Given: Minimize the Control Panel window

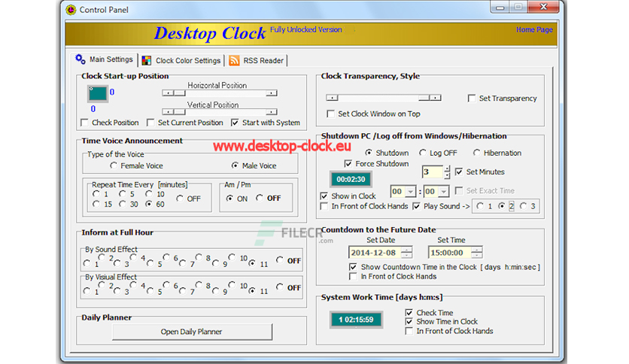Looking at the screenshot, I should [500, 7].
